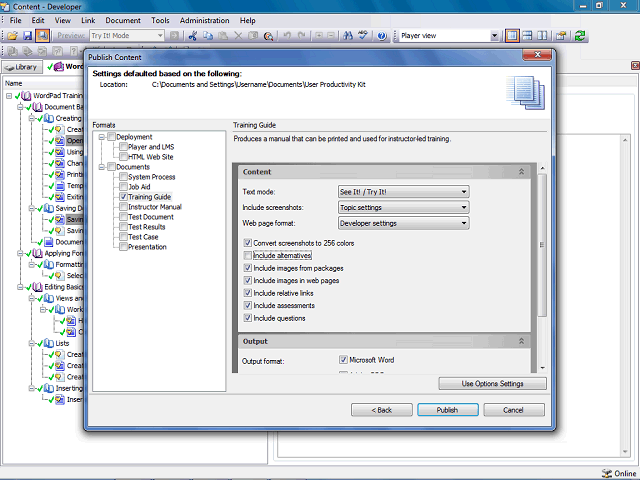640x480 pixels.
Task: Click the < Back button
Action: [382, 410]
